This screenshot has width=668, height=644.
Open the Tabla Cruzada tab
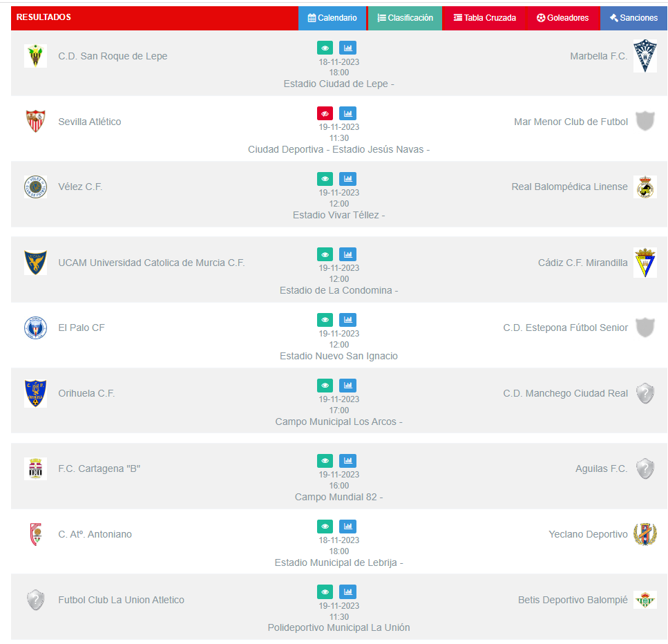[484, 18]
